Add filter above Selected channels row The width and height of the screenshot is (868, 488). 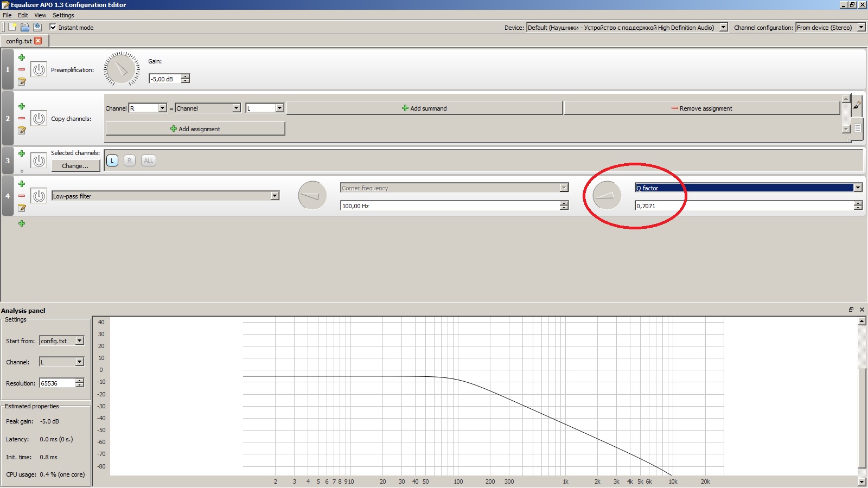[x=22, y=153]
